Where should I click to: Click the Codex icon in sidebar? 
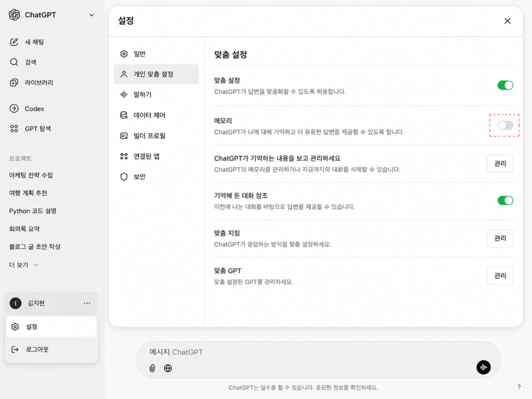coord(14,109)
